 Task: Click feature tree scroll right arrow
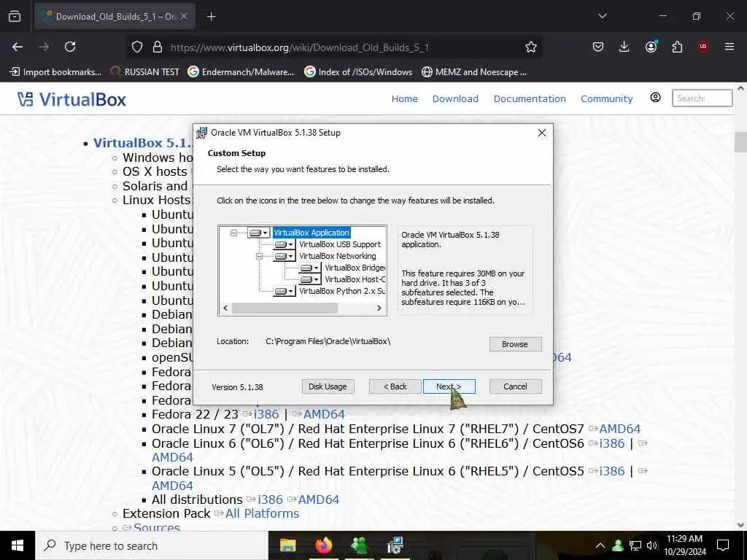379,308
